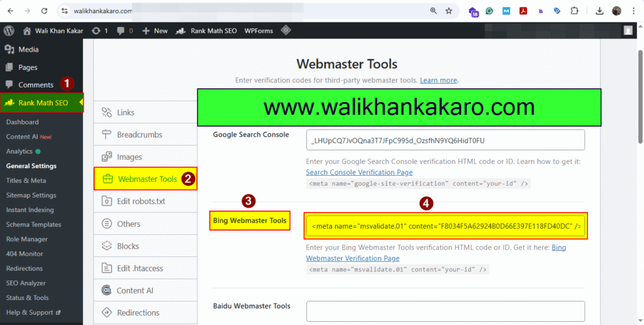This screenshot has width=644, height=325.
Task: Switch to the Images tab
Action: pyautogui.click(x=145, y=157)
